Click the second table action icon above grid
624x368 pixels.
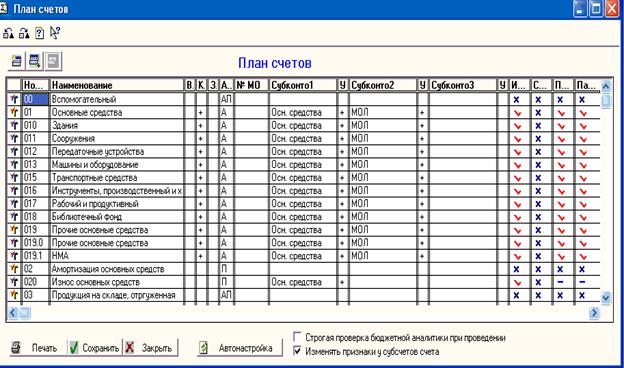pos(35,61)
